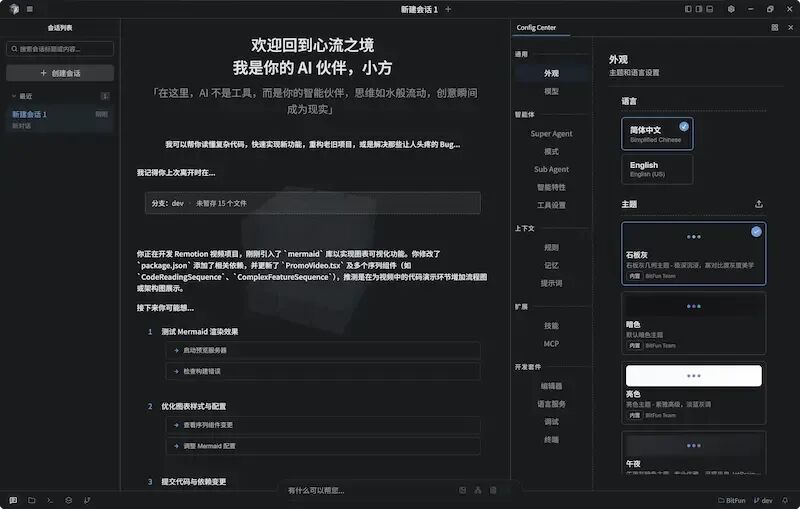Open 语言服务 language service settings
The width and height of the screenshot is (800, 509).
click(552, 404)
